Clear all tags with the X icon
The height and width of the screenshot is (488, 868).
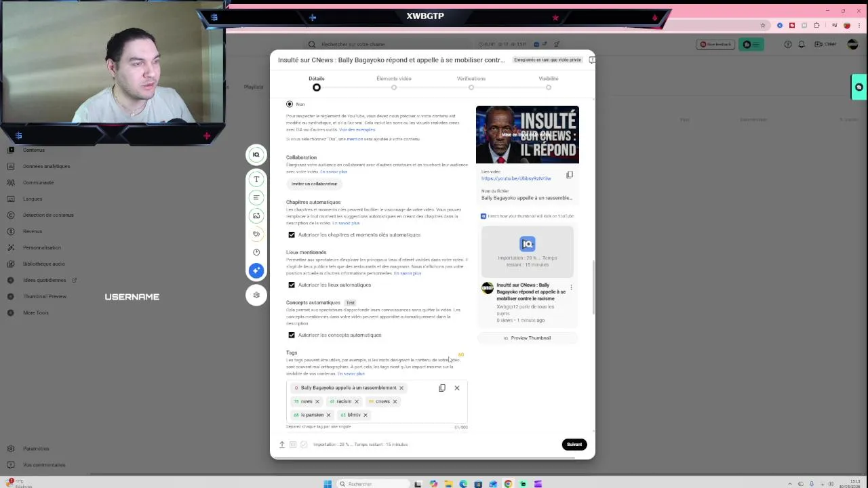(x=457, y=388)
